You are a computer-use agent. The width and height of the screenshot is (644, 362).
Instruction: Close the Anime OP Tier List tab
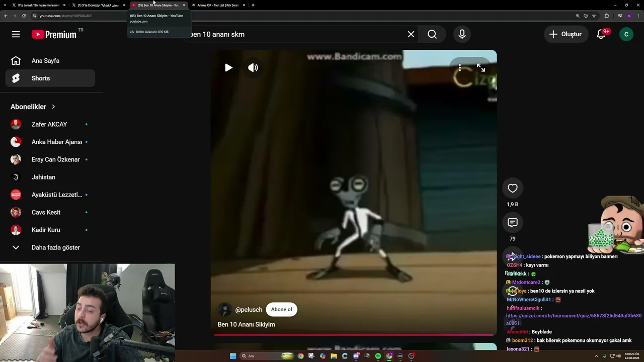(x=244, y=5)
